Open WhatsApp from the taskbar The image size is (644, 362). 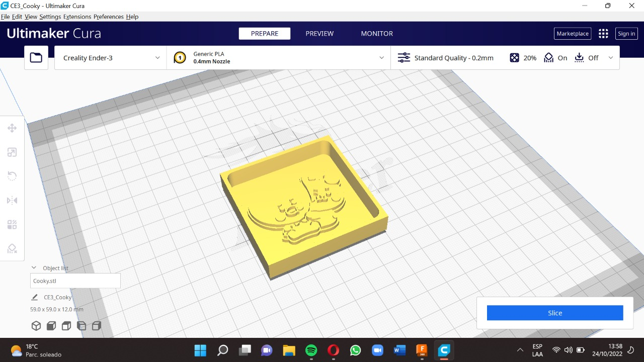coord(356,350)
